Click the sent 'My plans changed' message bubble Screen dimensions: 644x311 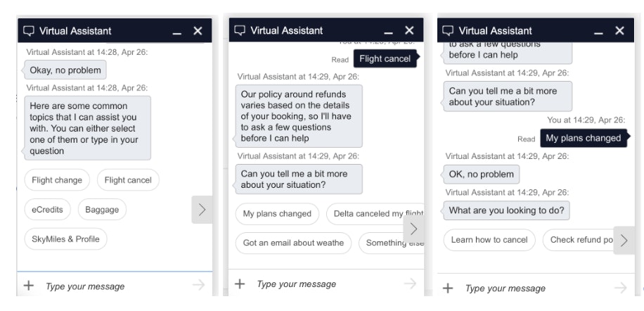coord(584,138)
